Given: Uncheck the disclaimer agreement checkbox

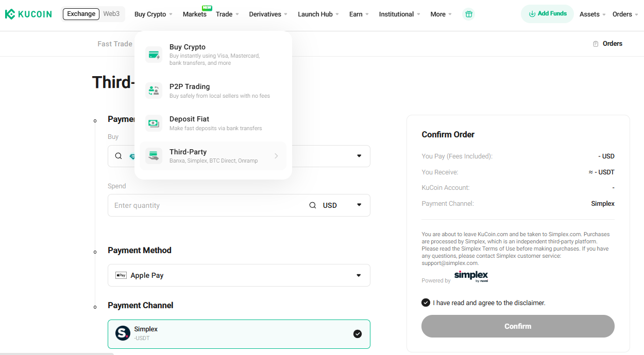Looking at the screenshot, I should 426,303.
